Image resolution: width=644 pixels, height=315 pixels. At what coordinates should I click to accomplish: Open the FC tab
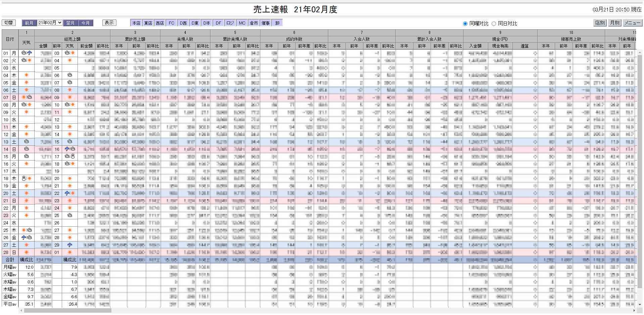pyautogui.click(x=171, y=23)
